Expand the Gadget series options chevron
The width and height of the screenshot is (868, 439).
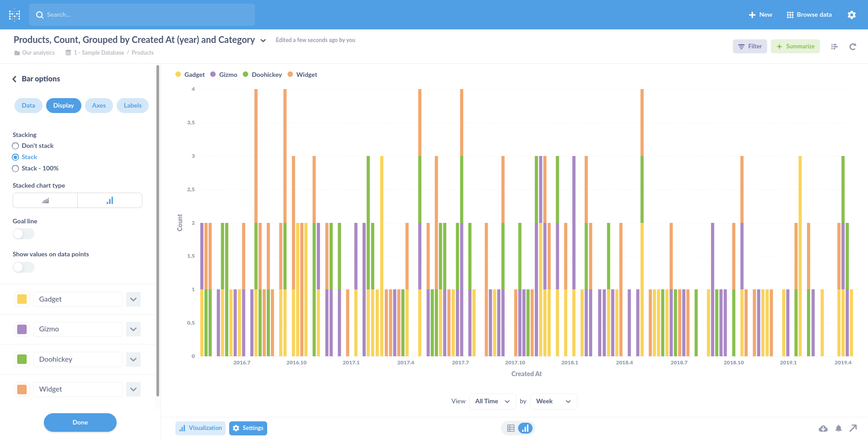[133, 299]
